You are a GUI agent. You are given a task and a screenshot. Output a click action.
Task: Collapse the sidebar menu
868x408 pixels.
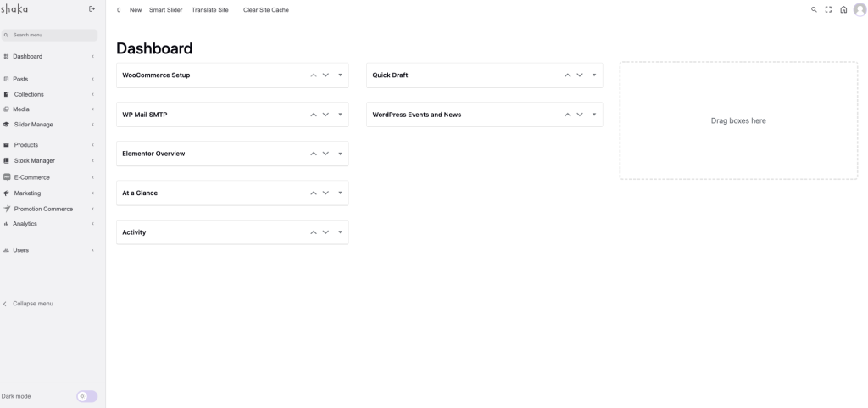(x=32, y=304)
